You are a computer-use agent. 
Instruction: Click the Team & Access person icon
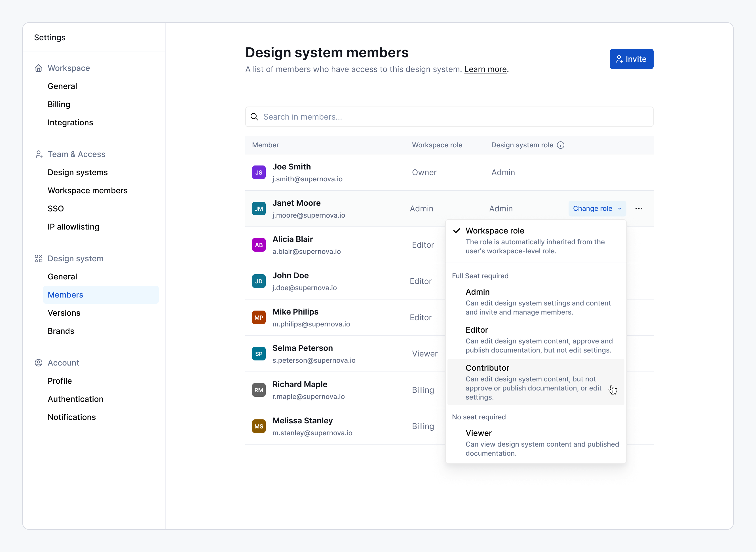39,154
